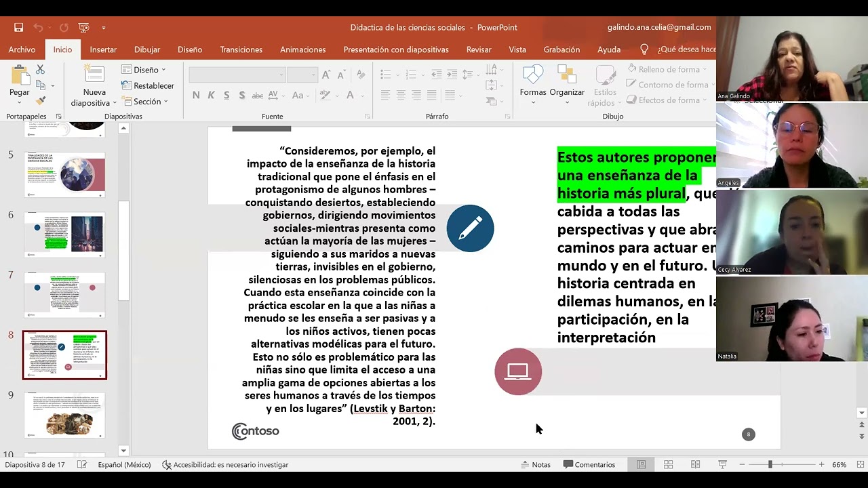
Task: Click the Nueva diapositiva icon
Action: (x=94, y=75)
